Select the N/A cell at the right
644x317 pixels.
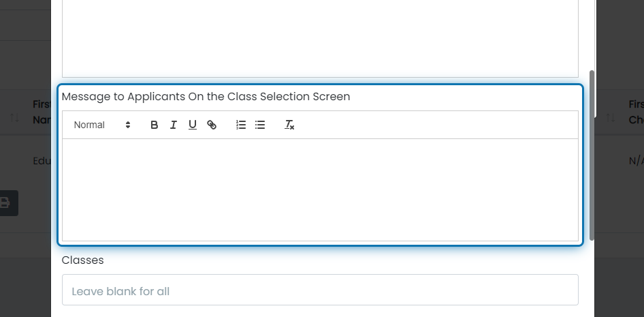[x=637, y=161]
